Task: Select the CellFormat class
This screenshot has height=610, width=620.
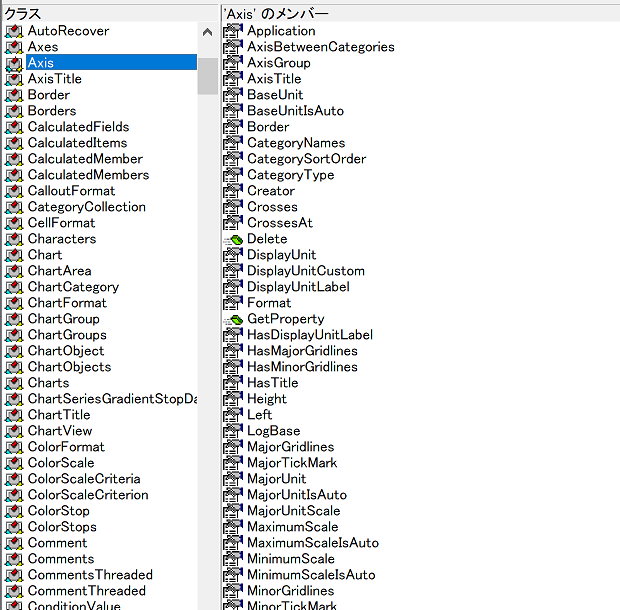Action: click(x=61, y=223)
